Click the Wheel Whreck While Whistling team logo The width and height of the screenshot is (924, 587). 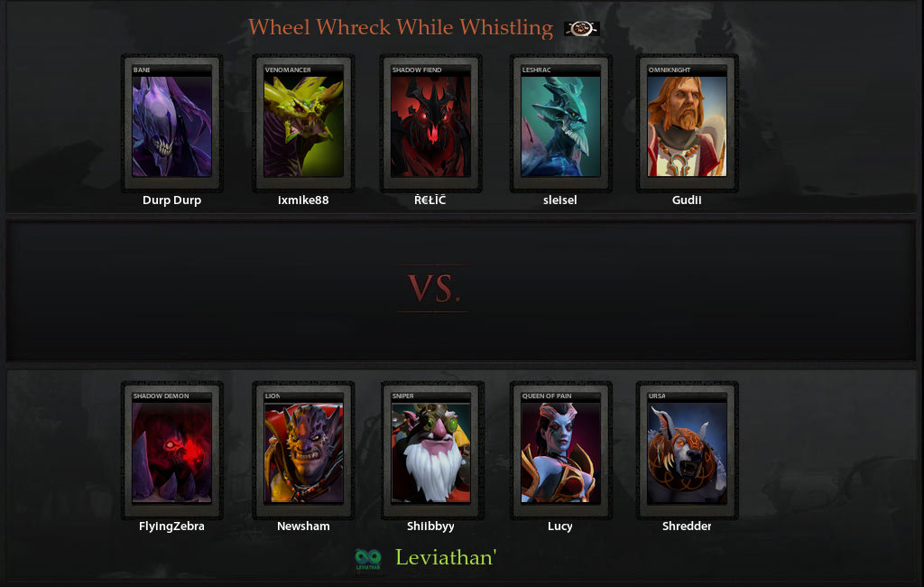point(582,28)
